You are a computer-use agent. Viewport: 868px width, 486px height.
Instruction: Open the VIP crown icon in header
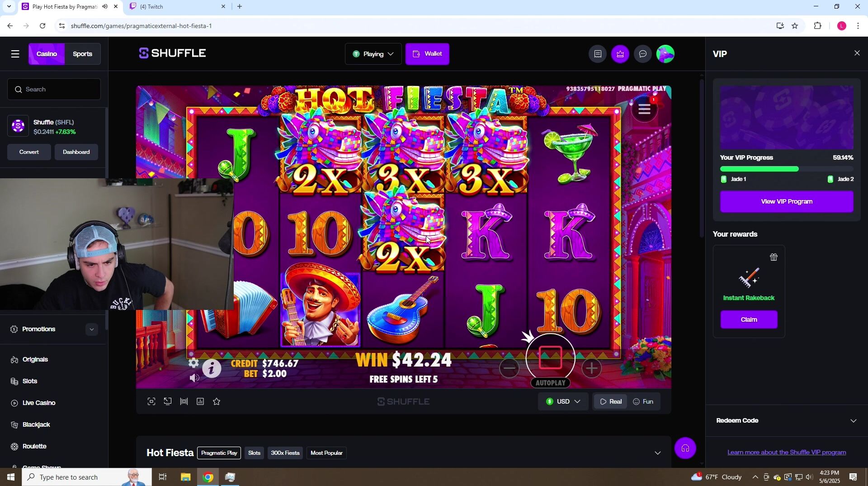coord(620,54)
